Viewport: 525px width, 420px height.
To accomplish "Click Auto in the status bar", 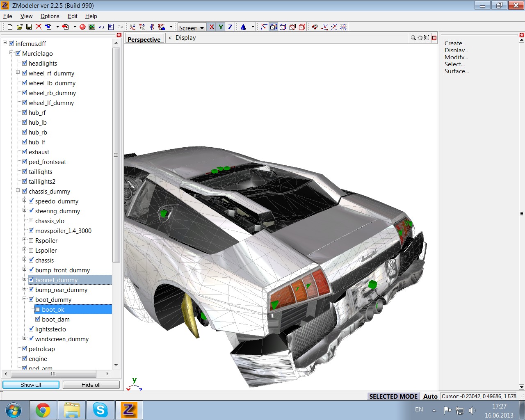I will pyautogui.click(x=430, y=396).
